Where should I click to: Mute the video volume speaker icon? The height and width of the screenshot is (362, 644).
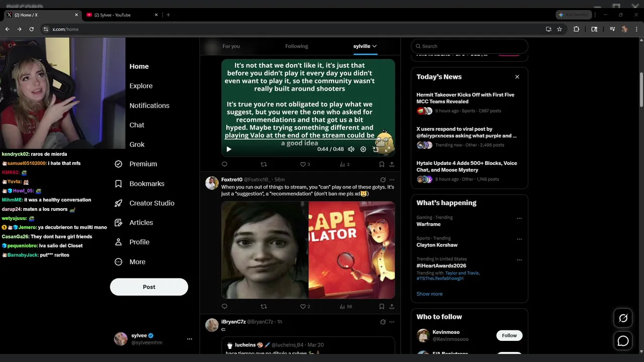coord(351,149)
